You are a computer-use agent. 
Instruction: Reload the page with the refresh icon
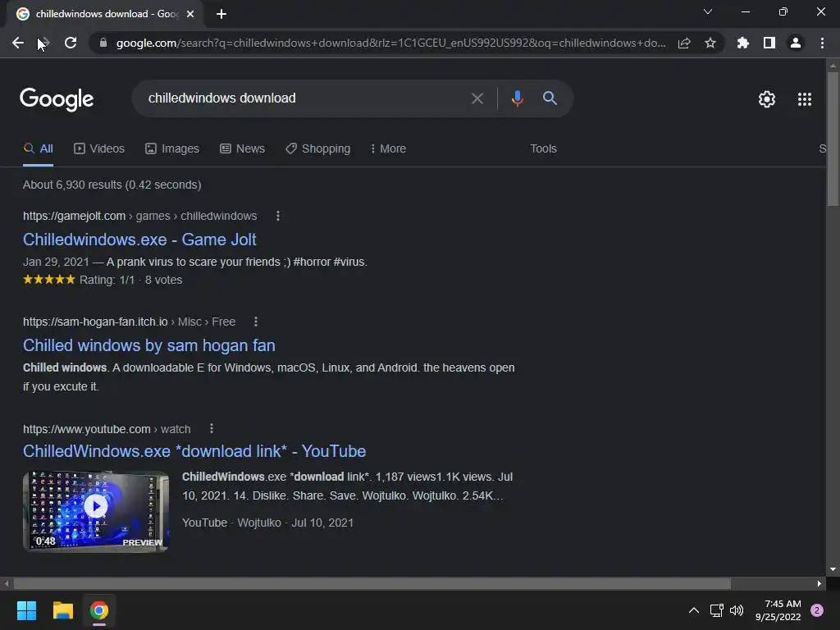click(71, 43)
